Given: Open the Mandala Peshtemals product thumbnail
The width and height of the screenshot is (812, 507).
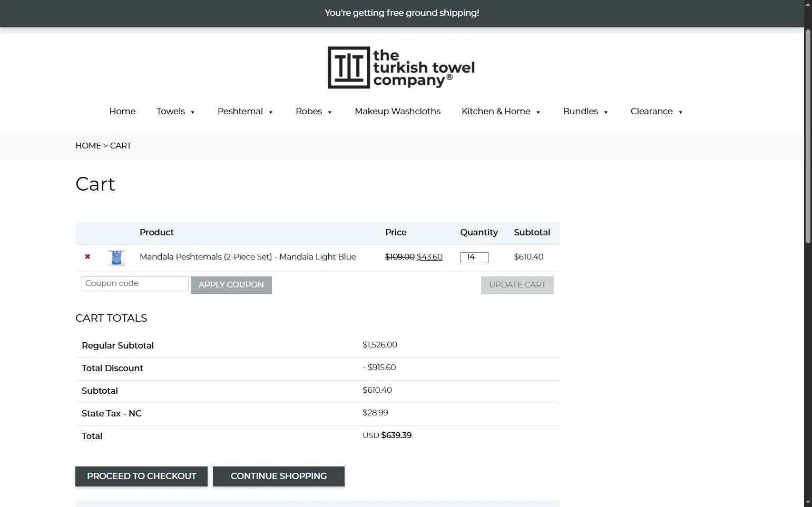Looking at the screenshot, I should (116, 258).
